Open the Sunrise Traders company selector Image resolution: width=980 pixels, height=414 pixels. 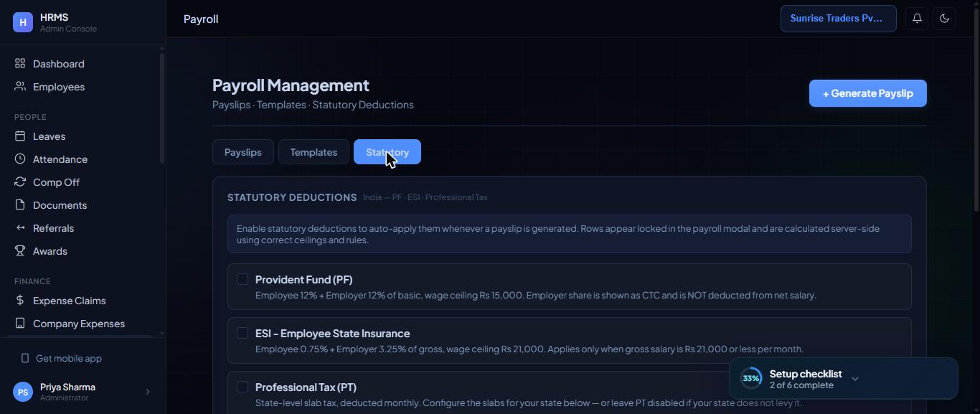pos(838,19)
